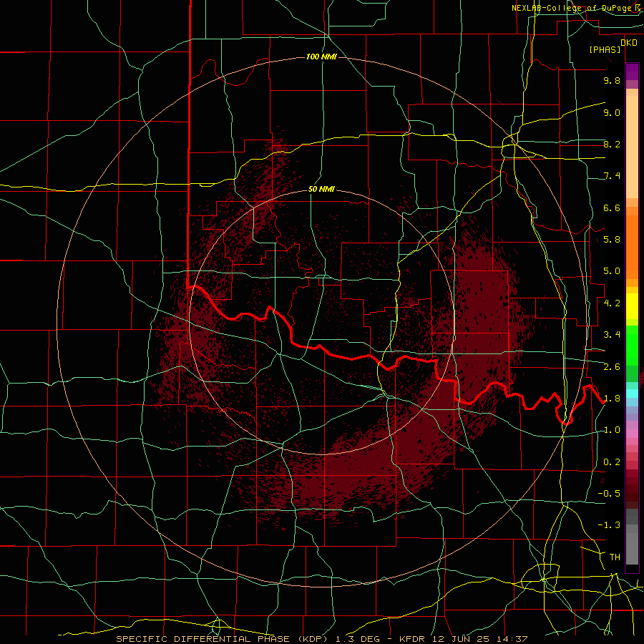The width and height of the screenshot is (644, 644).
Task: Click the green segment of the color bar
Action: [632, 345]
